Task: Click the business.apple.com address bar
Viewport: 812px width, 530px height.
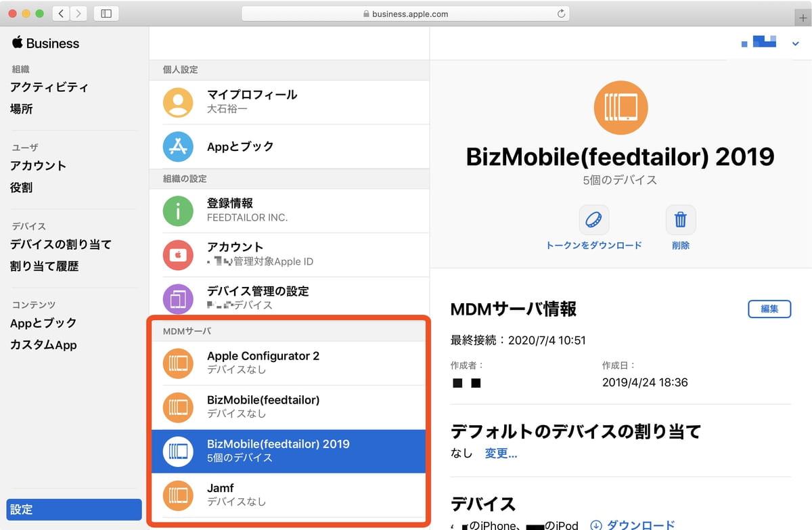Action: (405, 14)
